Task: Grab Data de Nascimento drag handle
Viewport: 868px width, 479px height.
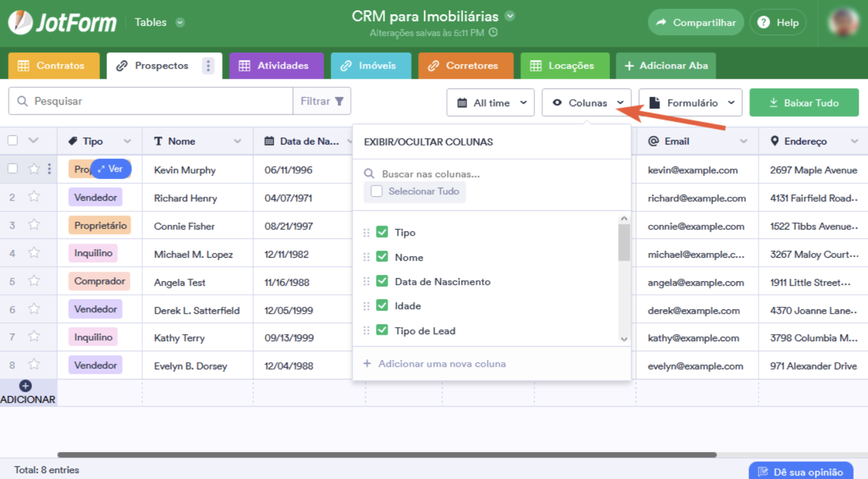Action: point(367,281)
